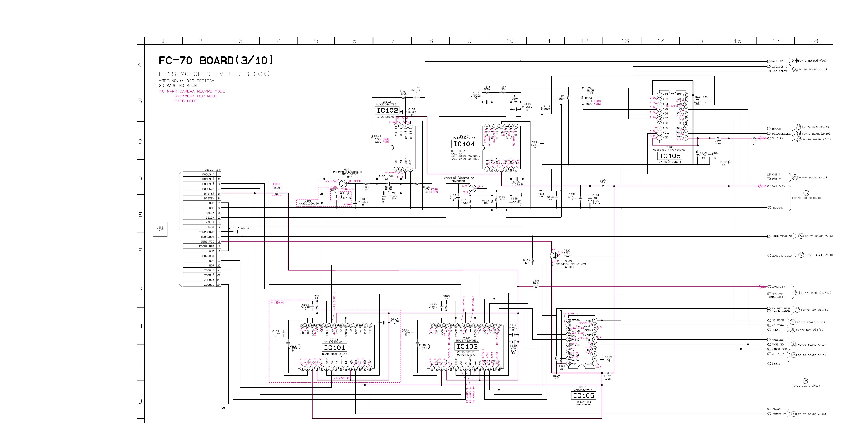Viewport: 868px width, 444px height.
Task: Select the IC103 zoom/focus motor drive label
Action: pos(467,346)
